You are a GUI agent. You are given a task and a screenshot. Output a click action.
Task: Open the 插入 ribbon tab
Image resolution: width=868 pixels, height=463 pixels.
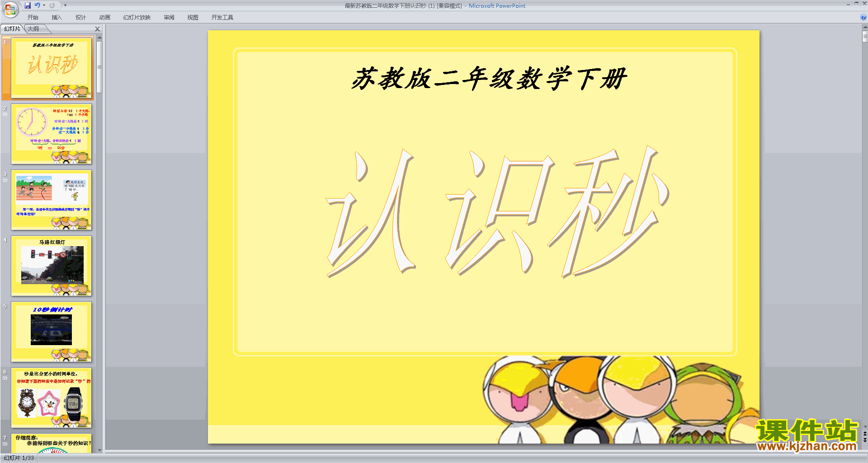pos(57,18)
